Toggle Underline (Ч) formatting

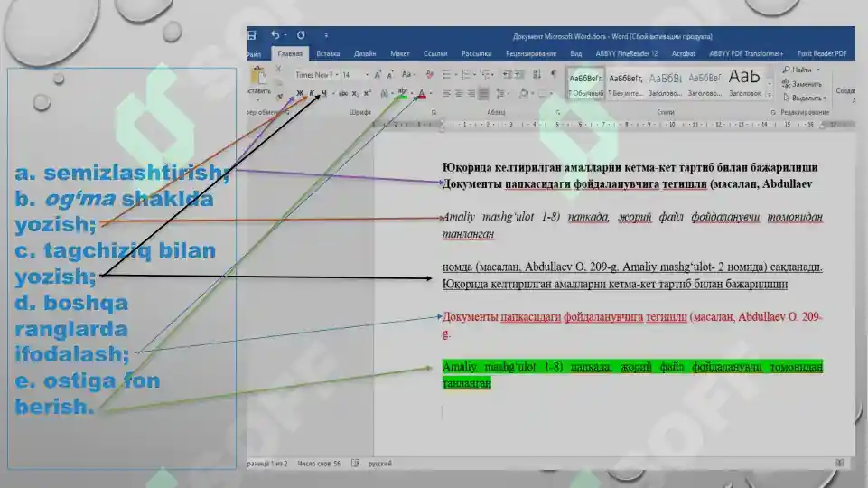(x=324, y=94)
